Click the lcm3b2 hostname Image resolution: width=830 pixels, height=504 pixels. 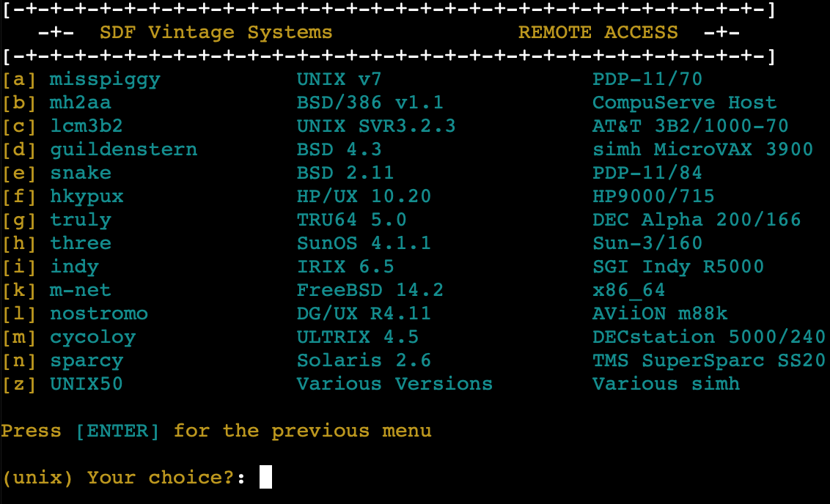(86, 126)
